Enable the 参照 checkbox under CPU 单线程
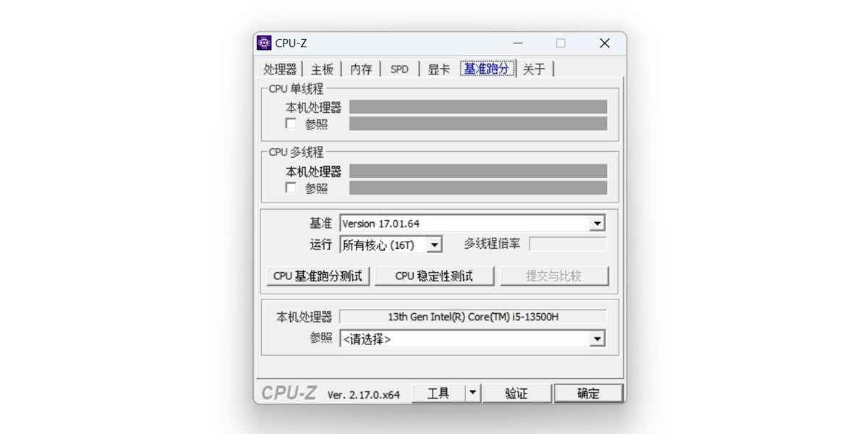 point(290,124)
